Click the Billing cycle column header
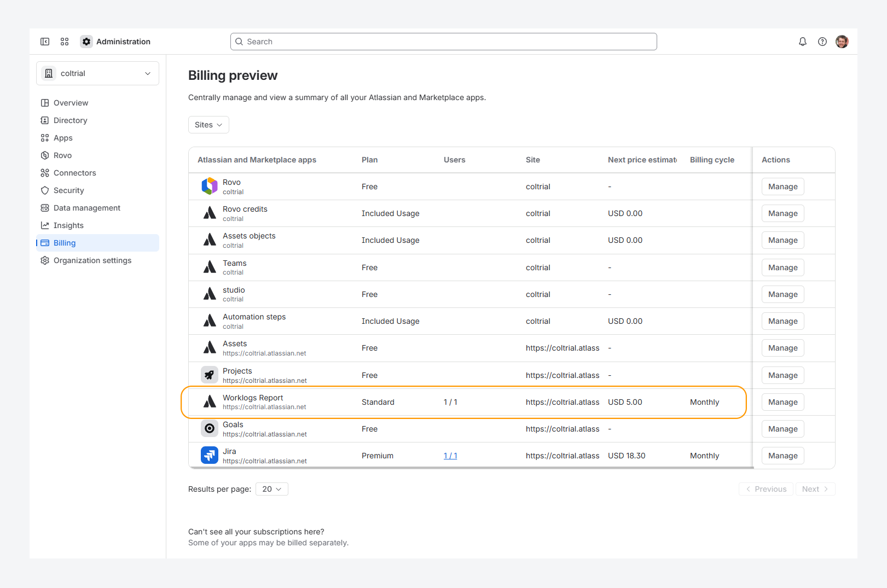The image size is (887, 588). [712, 160]
